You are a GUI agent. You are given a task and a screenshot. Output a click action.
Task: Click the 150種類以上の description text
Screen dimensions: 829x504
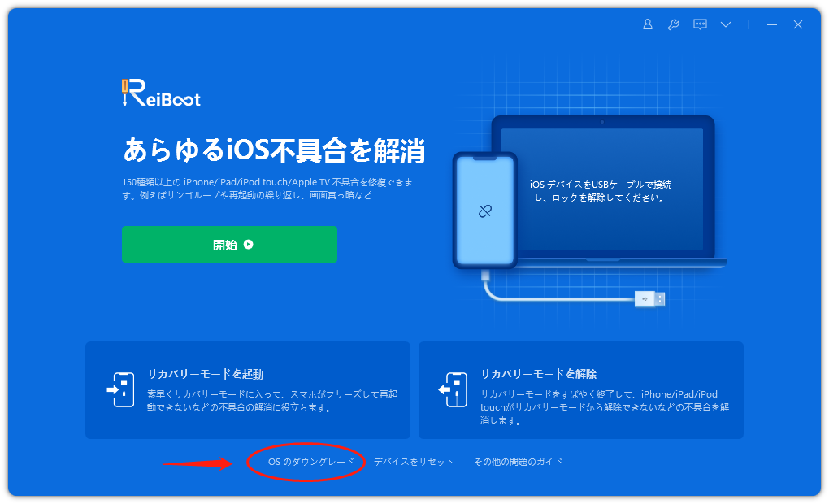(267, 189)
